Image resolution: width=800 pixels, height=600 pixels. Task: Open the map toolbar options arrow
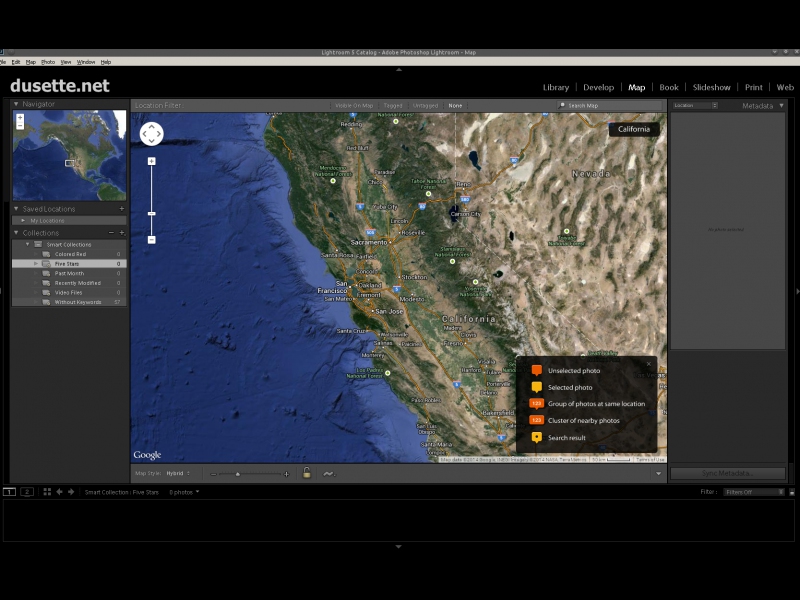pyautogui.click(x=658, y=474)
